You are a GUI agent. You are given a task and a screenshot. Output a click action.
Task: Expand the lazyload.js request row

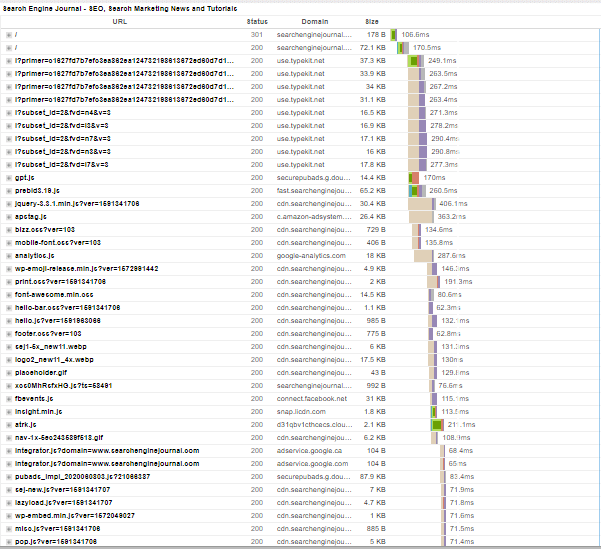tap(8, 503)
